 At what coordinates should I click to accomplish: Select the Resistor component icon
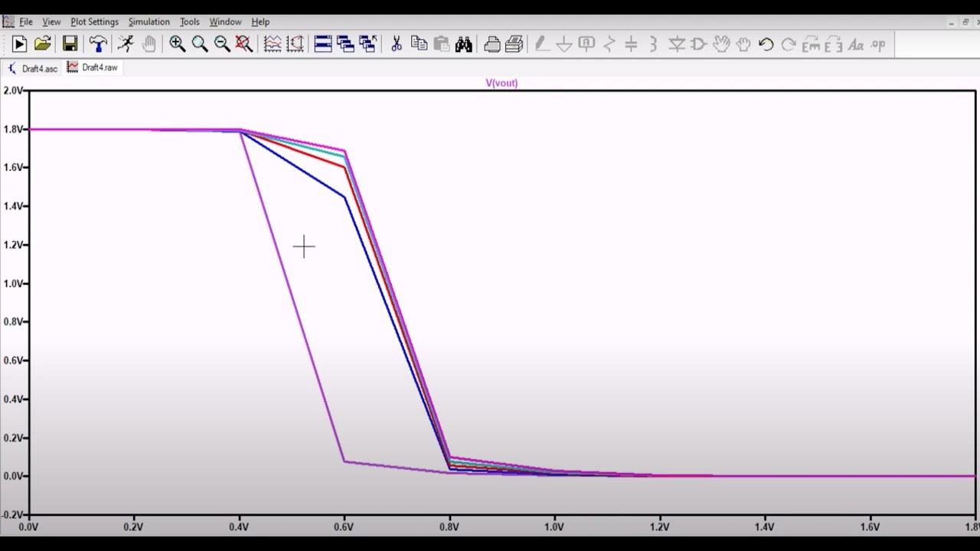click(609, 44)
